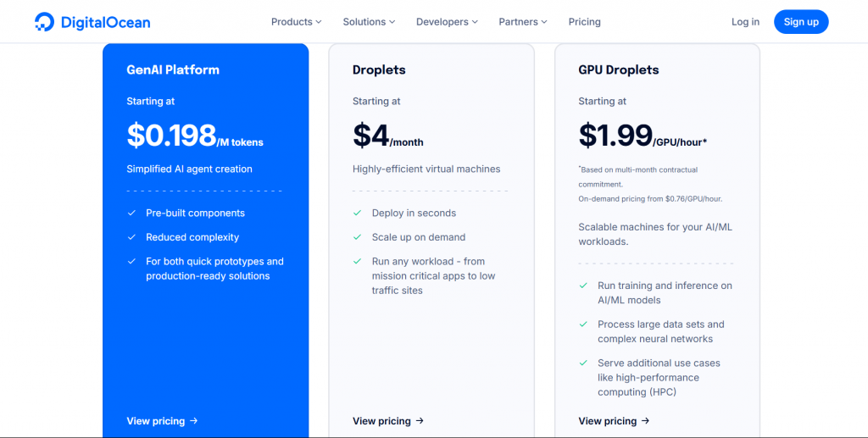Click the GPU Droplets card title

[x=618, y=70]
